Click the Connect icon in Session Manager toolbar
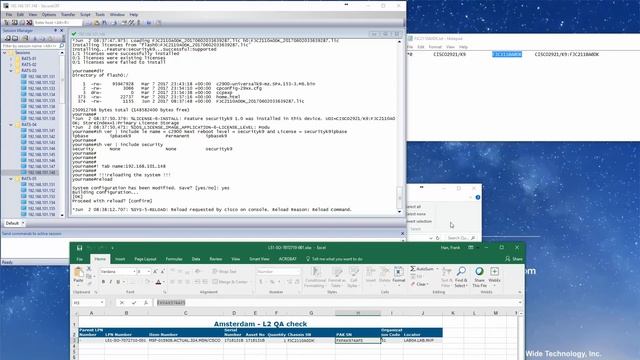 pos(7,38)
